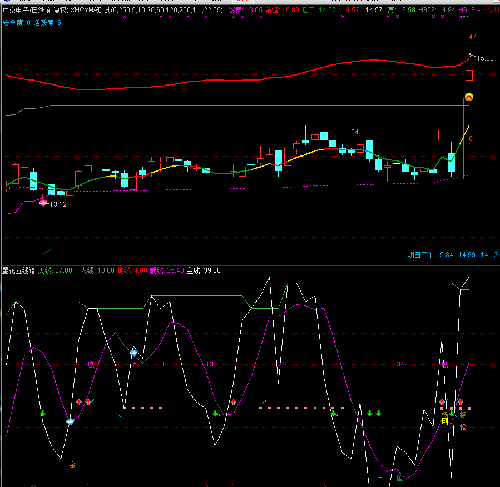Click the yellow face icon above the last candle

click(x=469, y=97)
